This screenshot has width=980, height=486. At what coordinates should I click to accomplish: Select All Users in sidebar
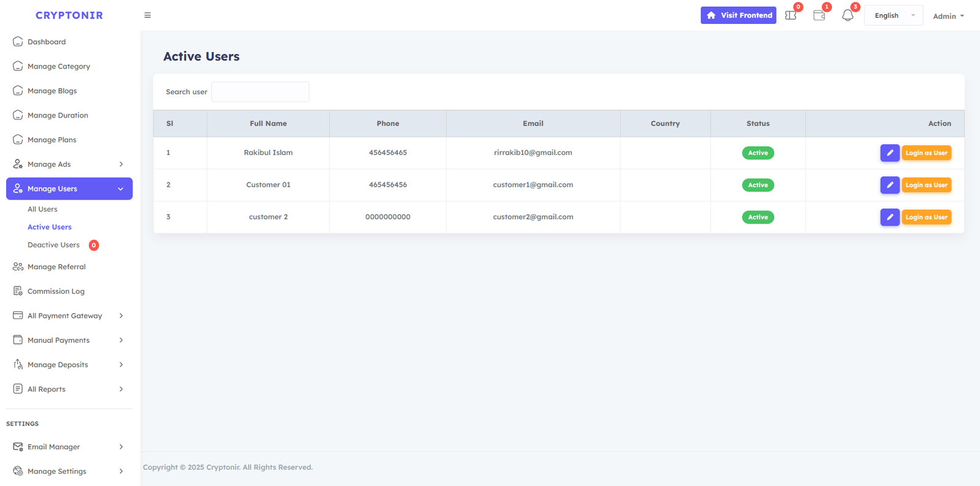(42, 209)
